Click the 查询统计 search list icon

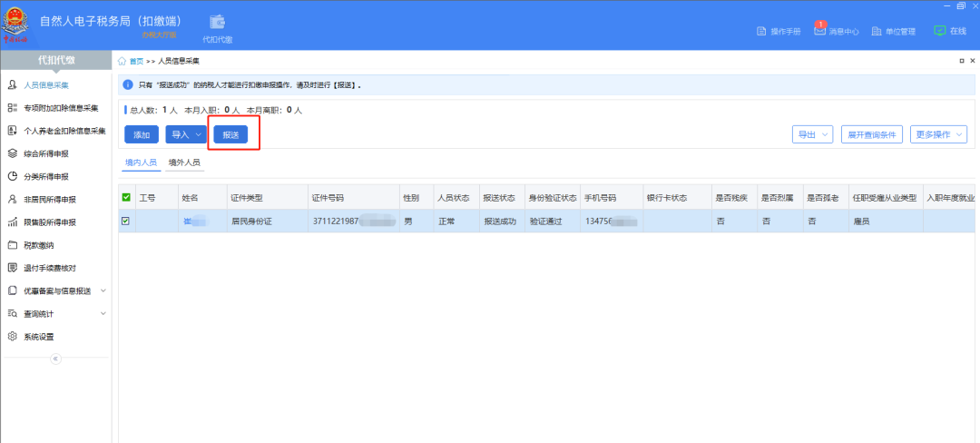[12, 314]
